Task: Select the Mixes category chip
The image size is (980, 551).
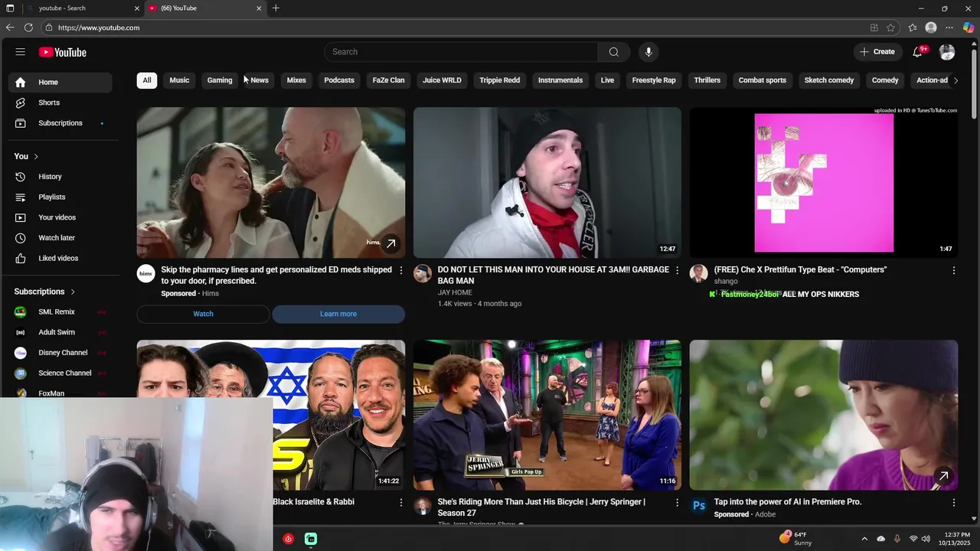Action: [296, 80]
